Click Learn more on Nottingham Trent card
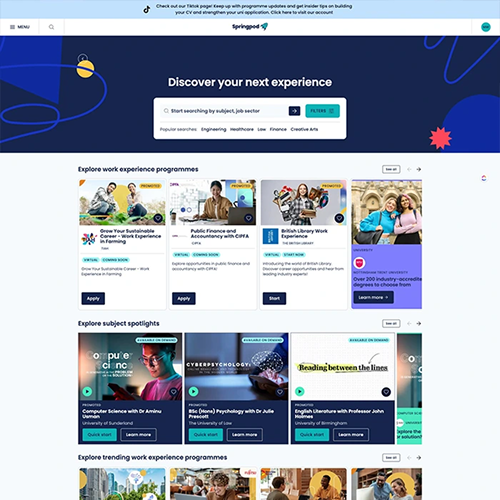Screen dimensions: 500x500 pos(373,297)
